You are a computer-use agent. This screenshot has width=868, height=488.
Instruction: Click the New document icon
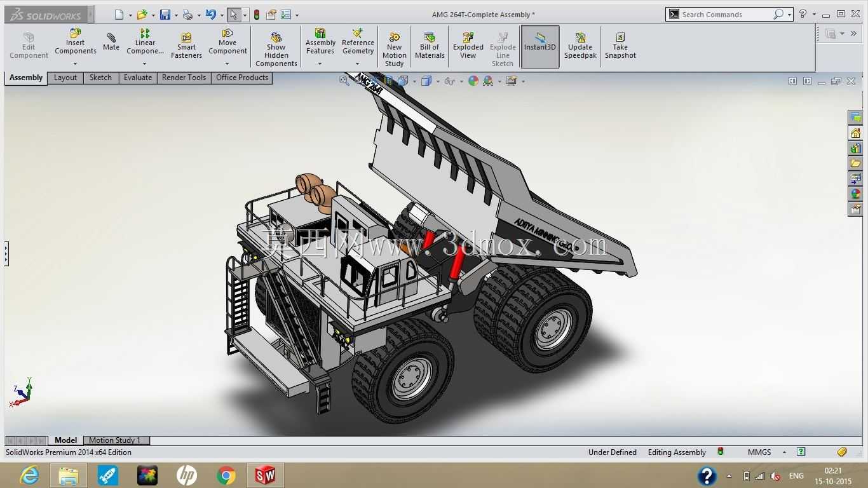pos(119,15)
